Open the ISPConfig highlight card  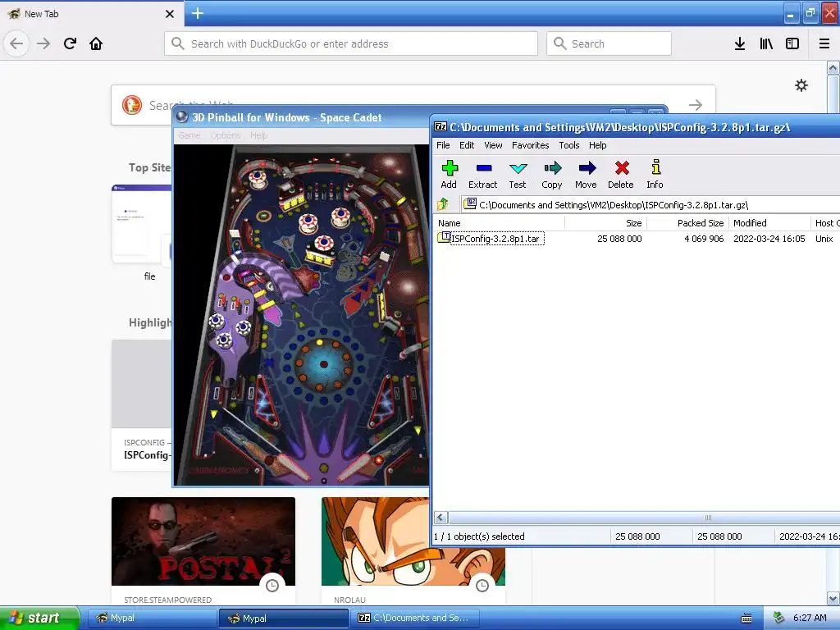click(x=142, y=405)
